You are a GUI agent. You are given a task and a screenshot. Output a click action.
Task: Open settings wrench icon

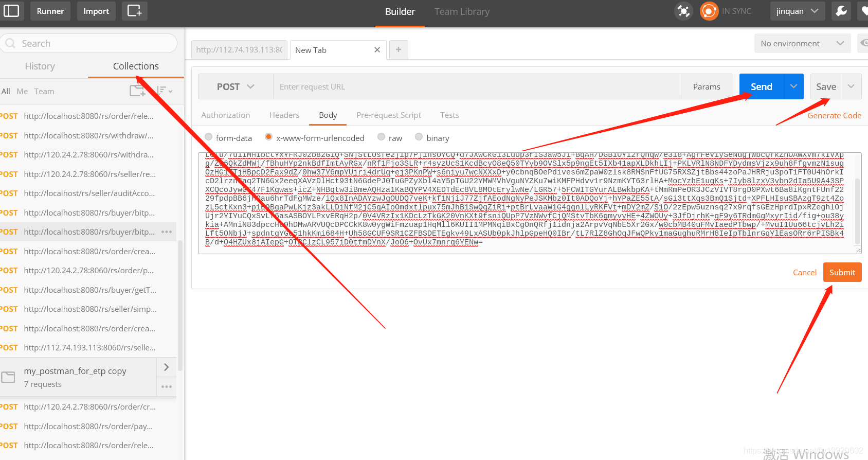click(x=842, y=11)
